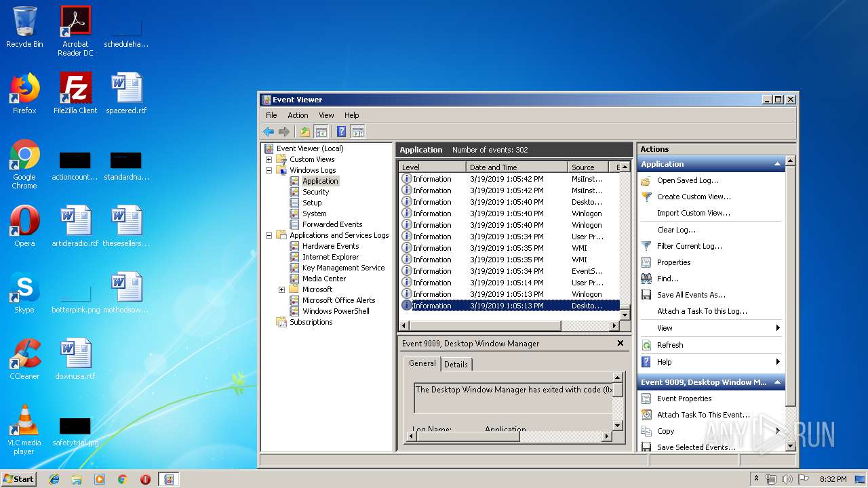Collapse Applications and Services Logs node

point(269,235)
